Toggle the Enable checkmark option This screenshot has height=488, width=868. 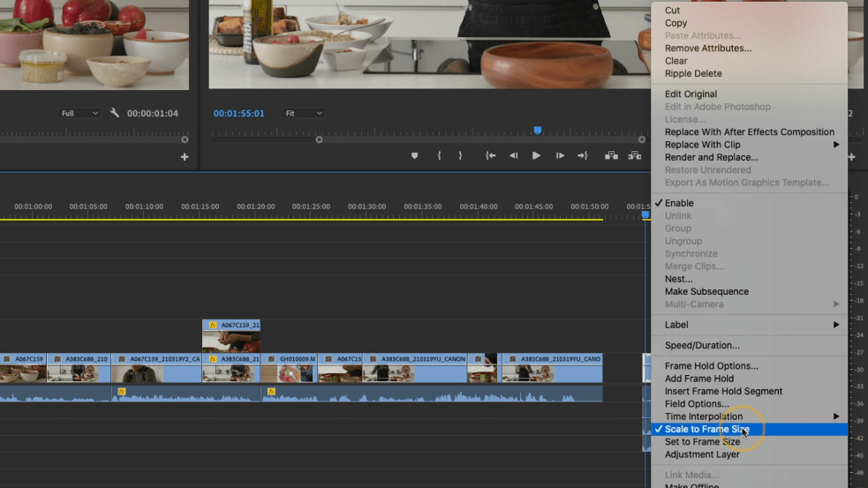749,203
